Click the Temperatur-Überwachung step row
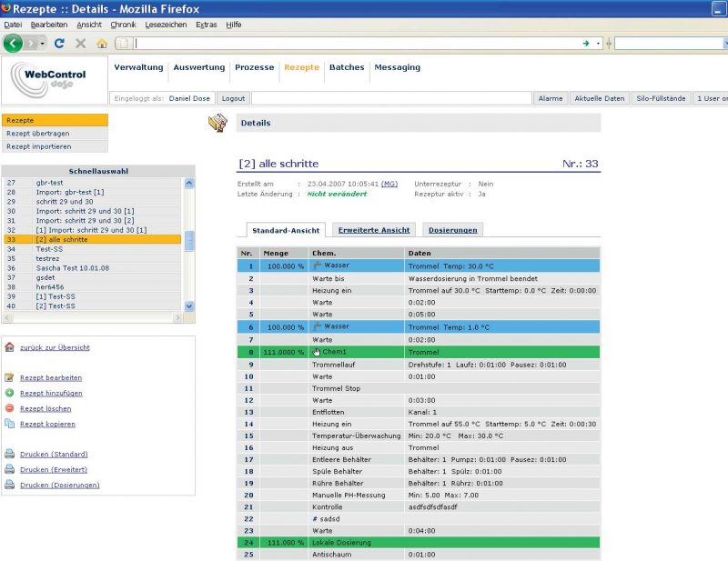This screenshot has height=561, width=728. pos(419,436)
